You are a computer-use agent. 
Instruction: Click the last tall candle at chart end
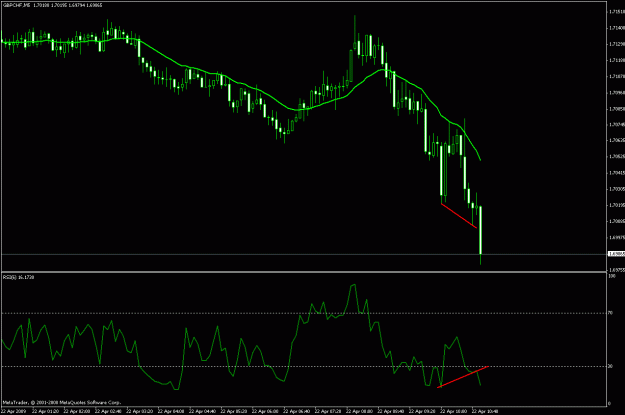[x=481, y=230]
